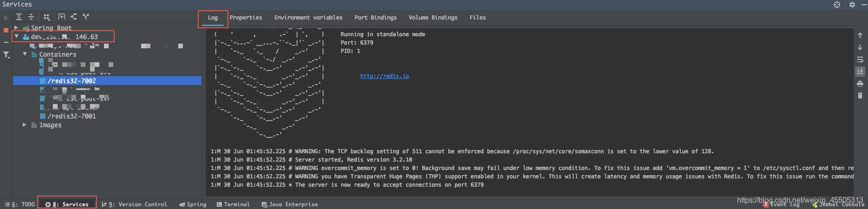Viewport: 868px width, 209px height.
Task: Collapse the Containers tree node
Action: pos(25,54)
